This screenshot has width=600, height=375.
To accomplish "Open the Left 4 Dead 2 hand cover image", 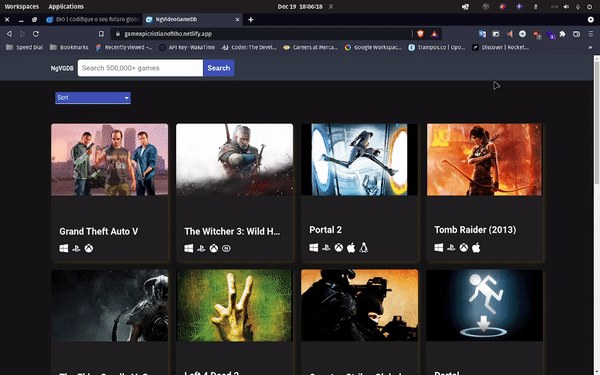I will pyautogui.click(x=235, y=305).
